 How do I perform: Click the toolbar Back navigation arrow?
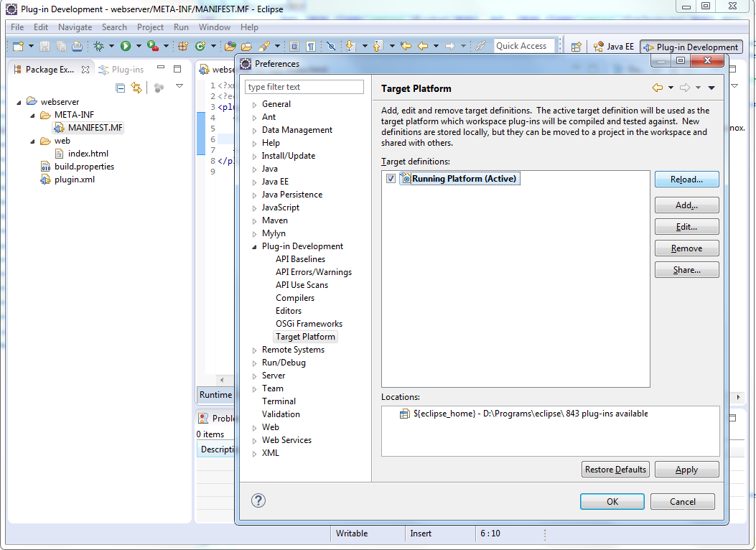pos(423,46)
